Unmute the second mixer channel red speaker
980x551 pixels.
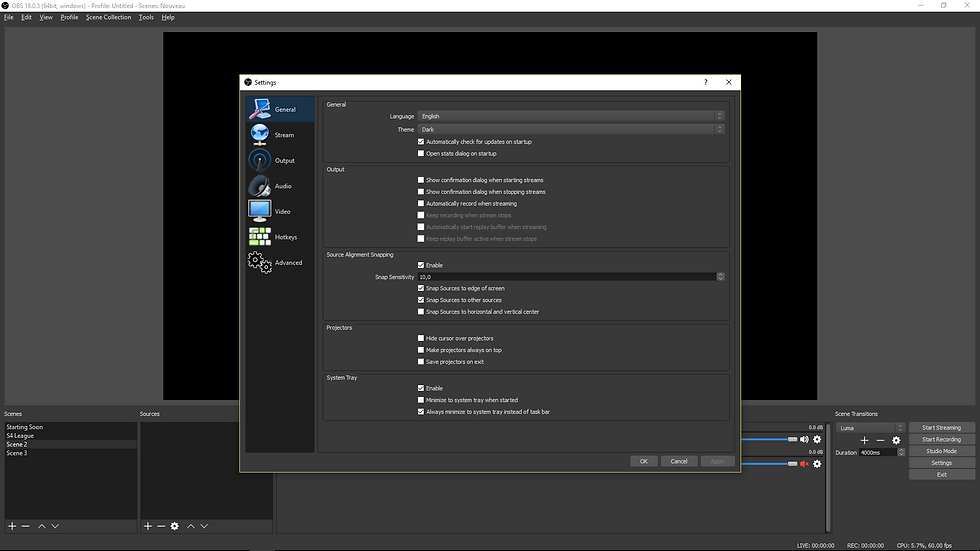(804, 464)
